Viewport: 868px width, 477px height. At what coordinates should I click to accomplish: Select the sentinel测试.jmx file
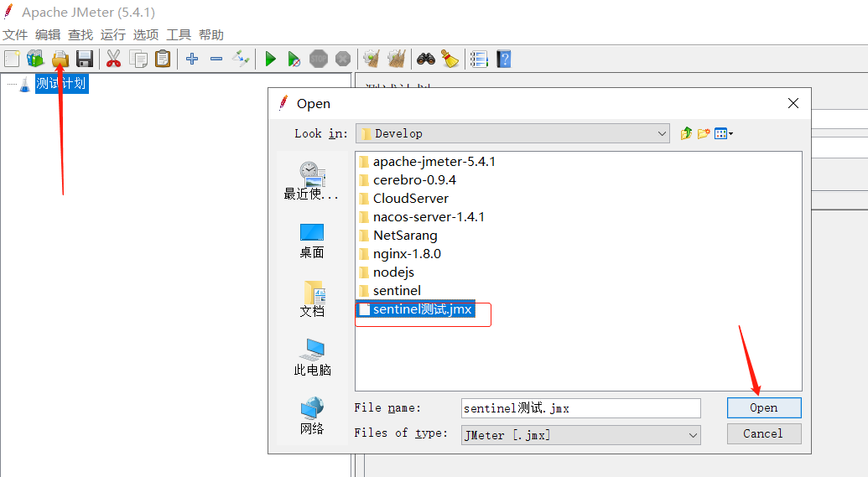click(x=416, y=309)
